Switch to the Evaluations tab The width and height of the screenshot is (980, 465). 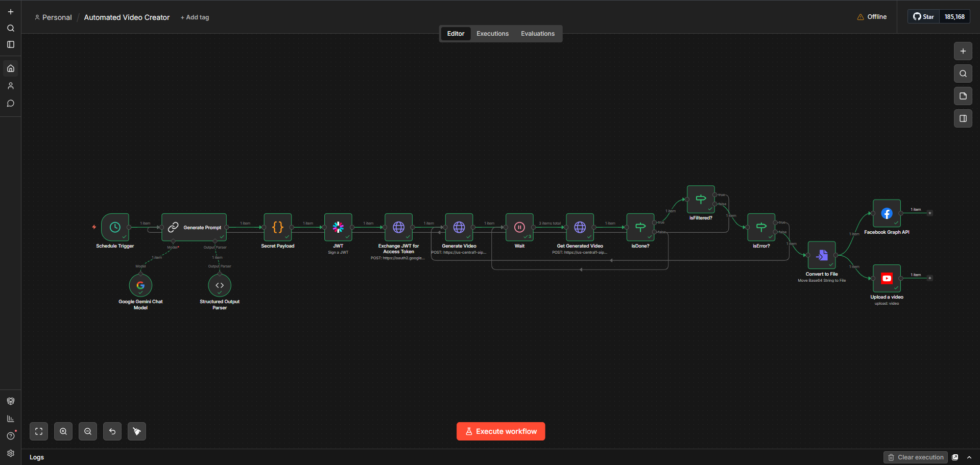pyautogui.click(x=537, y=34)
